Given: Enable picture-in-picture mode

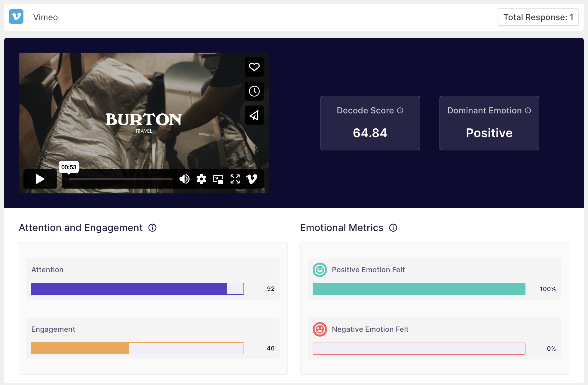Looking at the screenshot, I should [218, 179].
